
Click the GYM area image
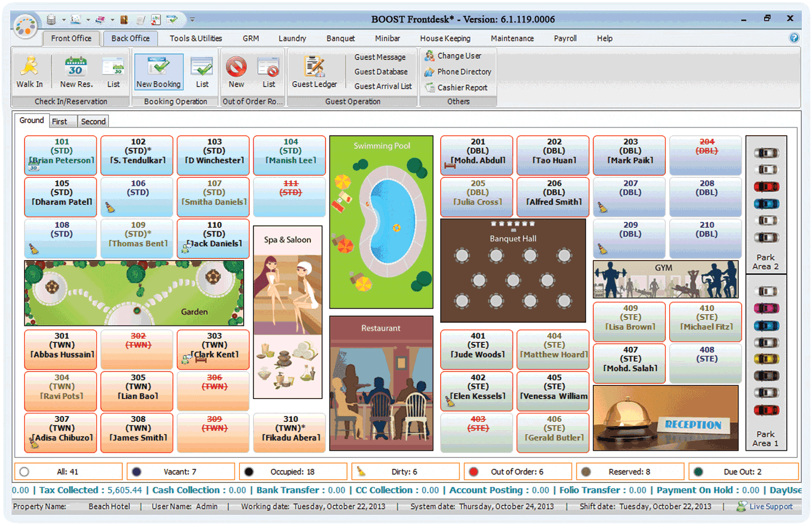pos(666,280)
